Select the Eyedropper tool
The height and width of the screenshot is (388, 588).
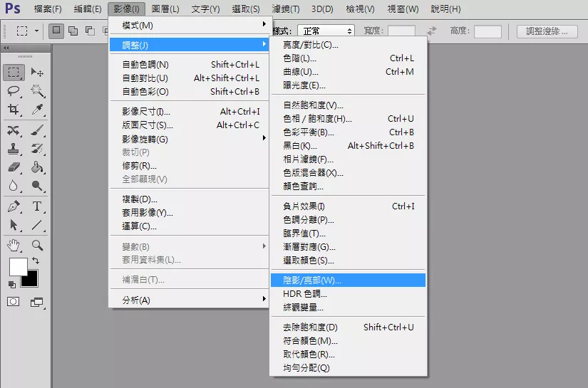(x=37, y=110)
